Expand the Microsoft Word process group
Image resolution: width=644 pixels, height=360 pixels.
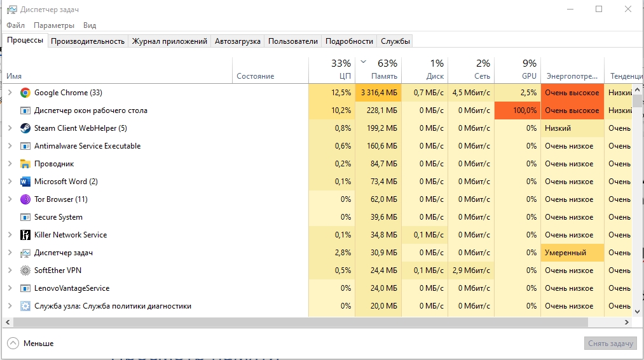[x=10, y=182]
